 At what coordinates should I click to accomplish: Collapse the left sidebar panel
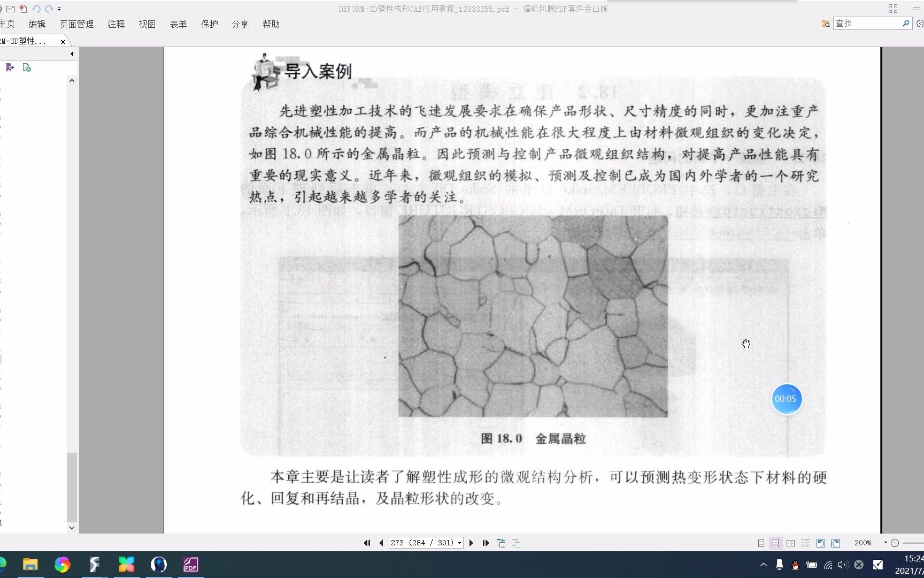pos(72,54)
